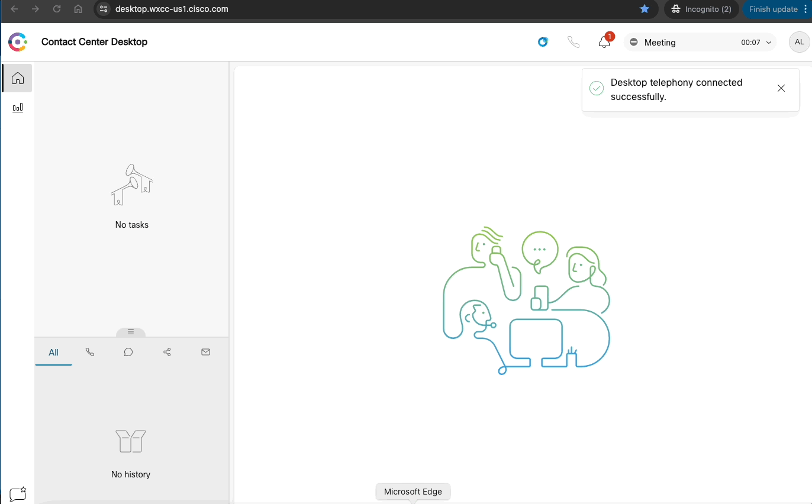Reload the page with browser refresh
Viewport: 812px width, 504px height.
(x=57, y=9)
